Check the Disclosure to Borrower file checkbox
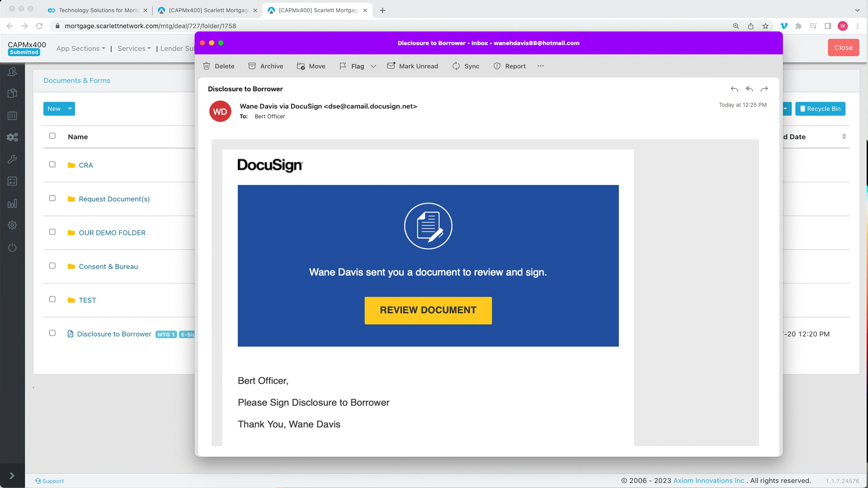Viewport: 868px width, 488px height. [x=52, y=333]
